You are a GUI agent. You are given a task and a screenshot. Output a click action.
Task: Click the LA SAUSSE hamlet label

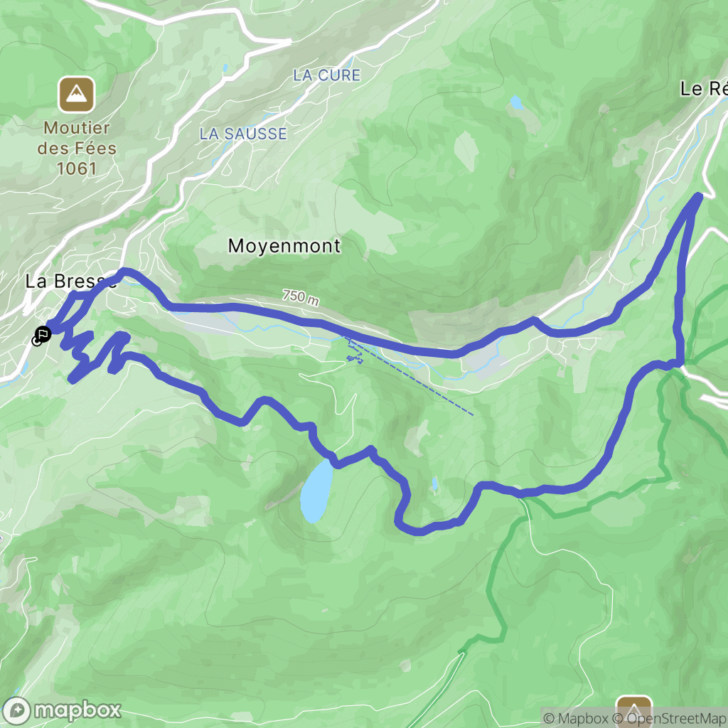click(243, 134)
